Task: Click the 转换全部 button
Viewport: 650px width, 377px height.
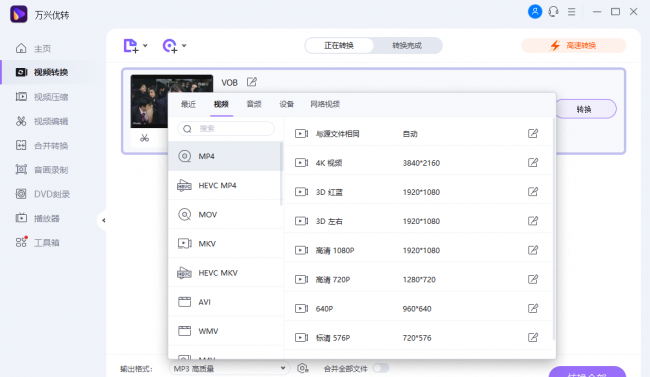Action: pyautogui.click(x=587, y=372)
